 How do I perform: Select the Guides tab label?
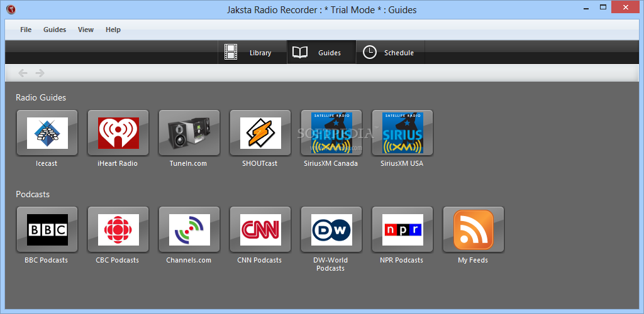click(330, 53)
